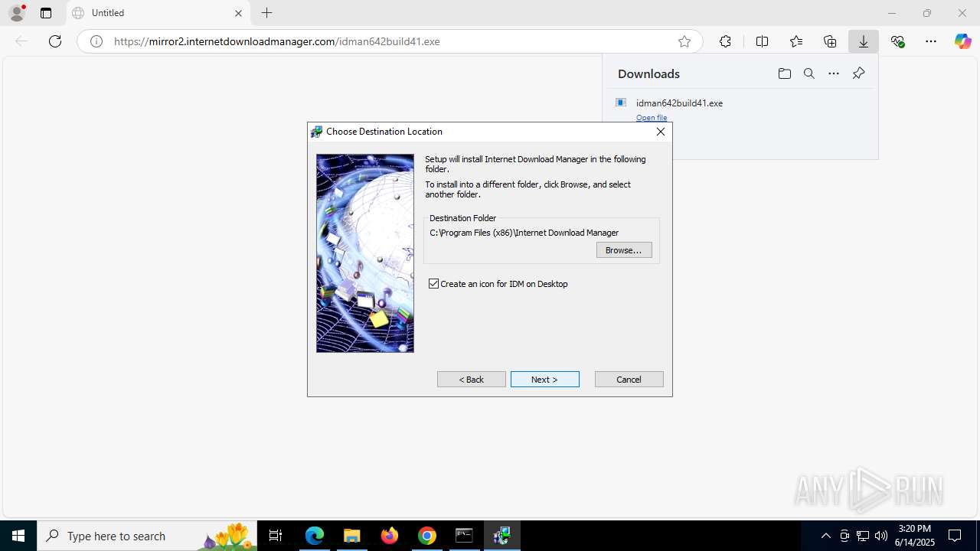Open notification center icon

(x=955, y=536)
